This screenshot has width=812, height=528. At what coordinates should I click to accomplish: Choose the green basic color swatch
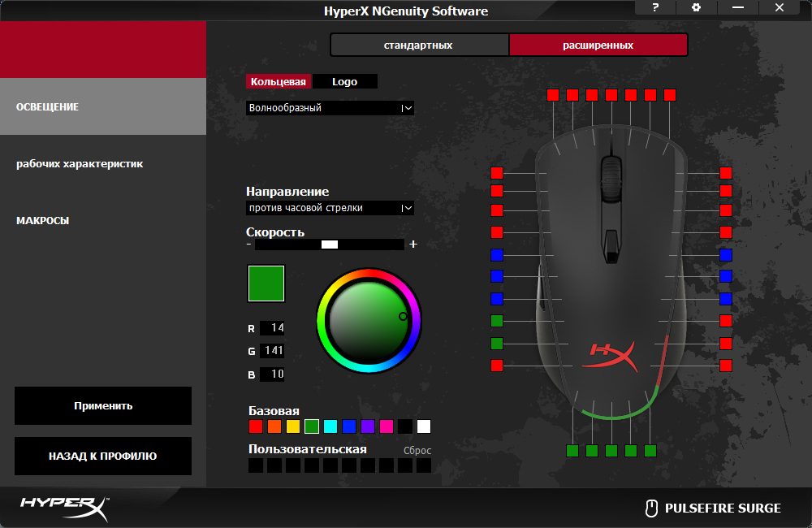click(x=312, y=426)
